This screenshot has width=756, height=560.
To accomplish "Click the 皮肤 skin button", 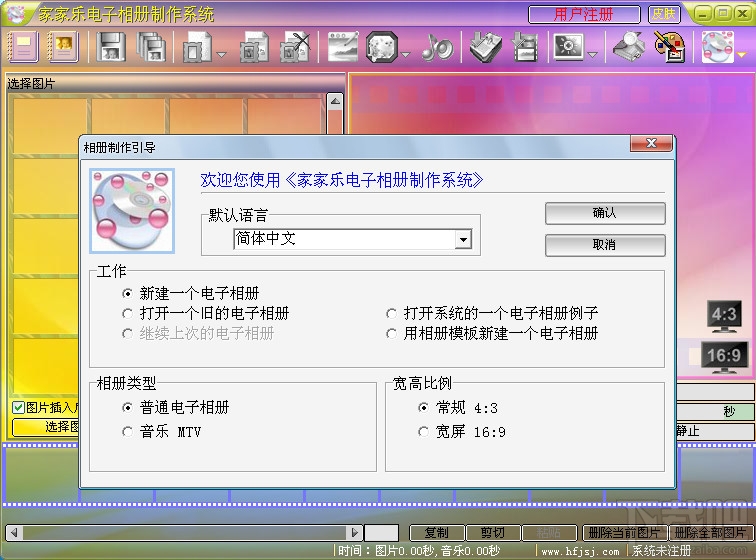I will click(x=664, y=14).
